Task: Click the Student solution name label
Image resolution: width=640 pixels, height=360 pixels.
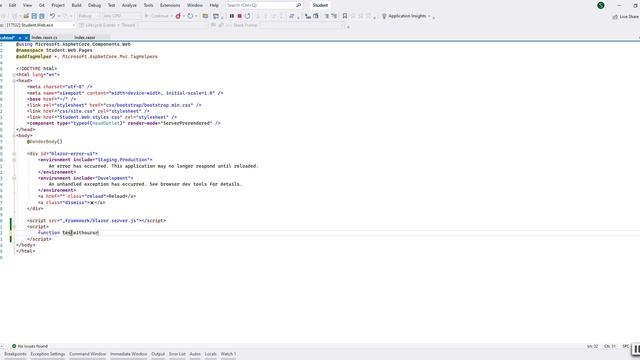Action: 320,5
